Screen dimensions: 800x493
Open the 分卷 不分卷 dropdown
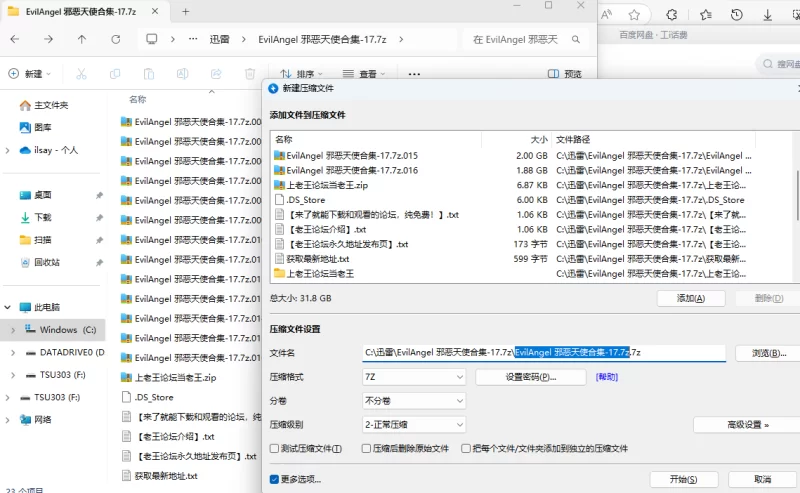pyautogui.click(x=414, y=401)
